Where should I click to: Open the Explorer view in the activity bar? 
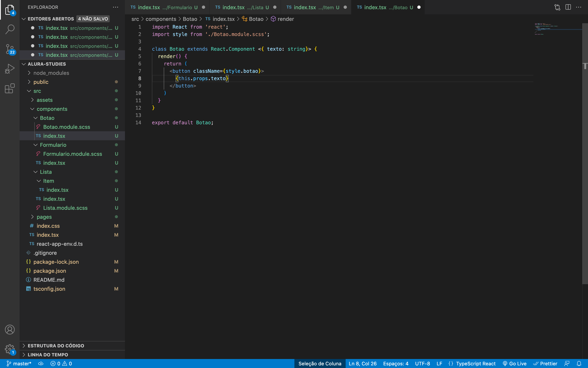[x=10, y=10]
